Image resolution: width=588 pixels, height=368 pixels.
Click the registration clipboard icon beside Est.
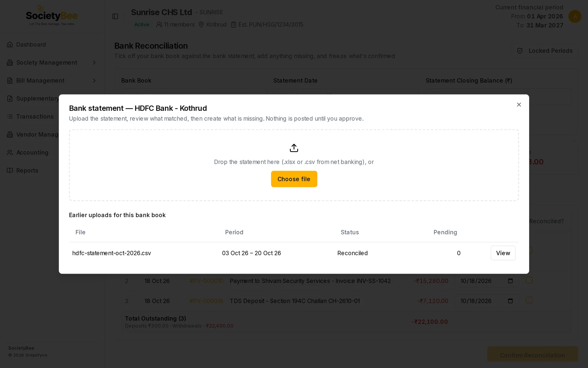tap(233, 25)
